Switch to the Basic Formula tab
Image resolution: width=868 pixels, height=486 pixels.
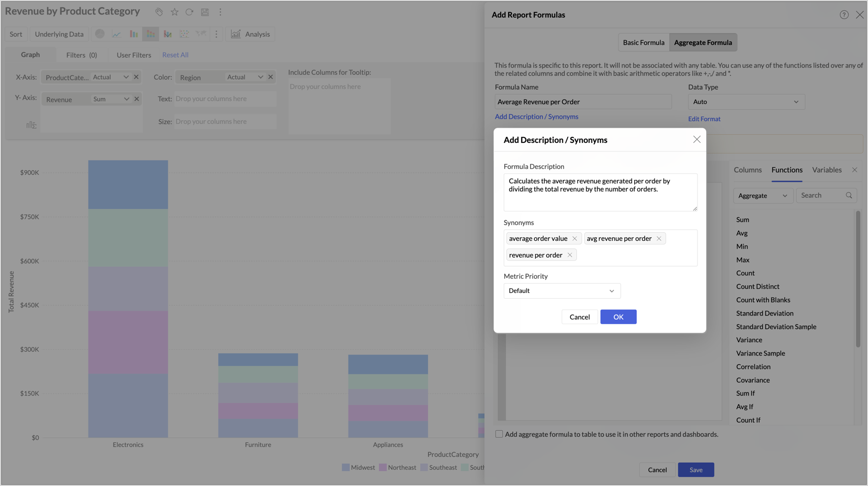pos(643,42)
